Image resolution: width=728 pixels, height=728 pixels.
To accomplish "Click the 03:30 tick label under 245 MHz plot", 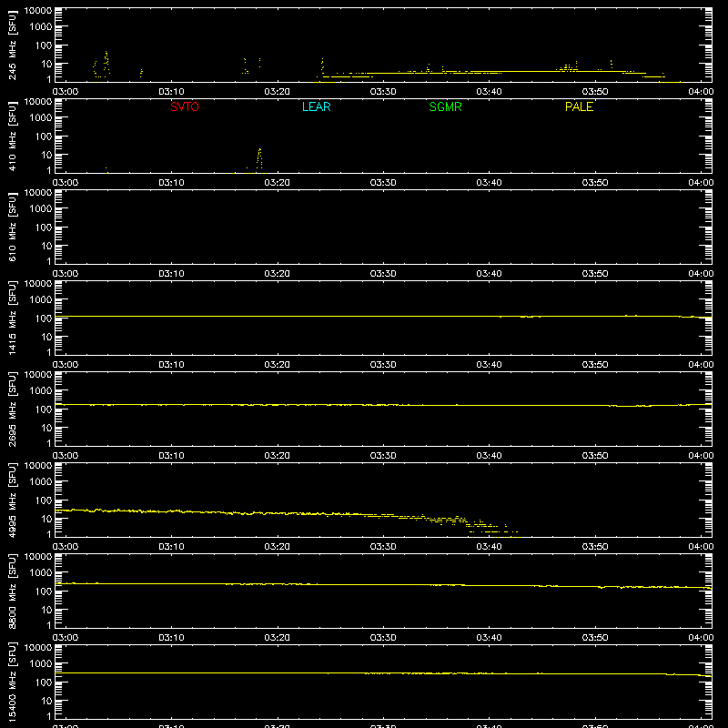I will click(x=383, y=92).
